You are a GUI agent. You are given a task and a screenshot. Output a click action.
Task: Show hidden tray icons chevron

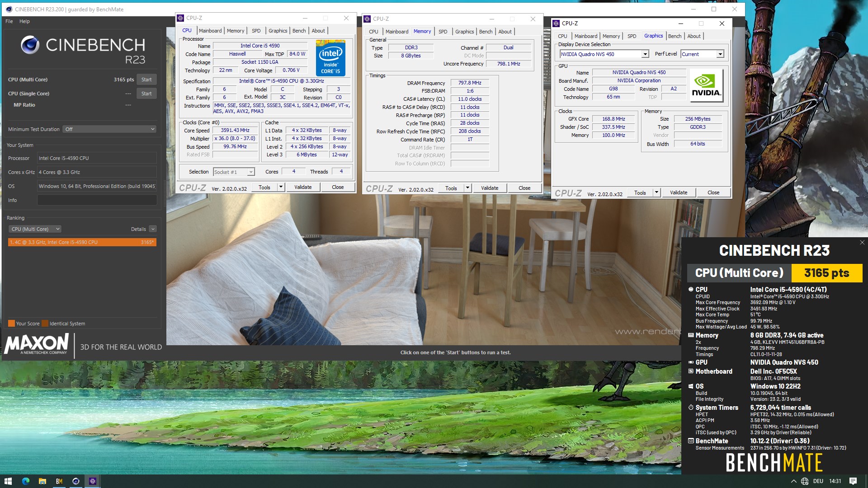[793, 481]
